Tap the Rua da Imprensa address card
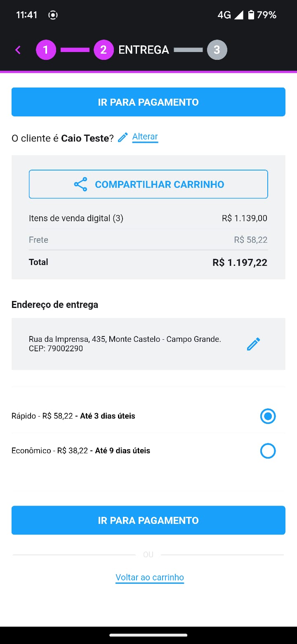The width and height of the screenshot is (297, 644). click(148, 344)
